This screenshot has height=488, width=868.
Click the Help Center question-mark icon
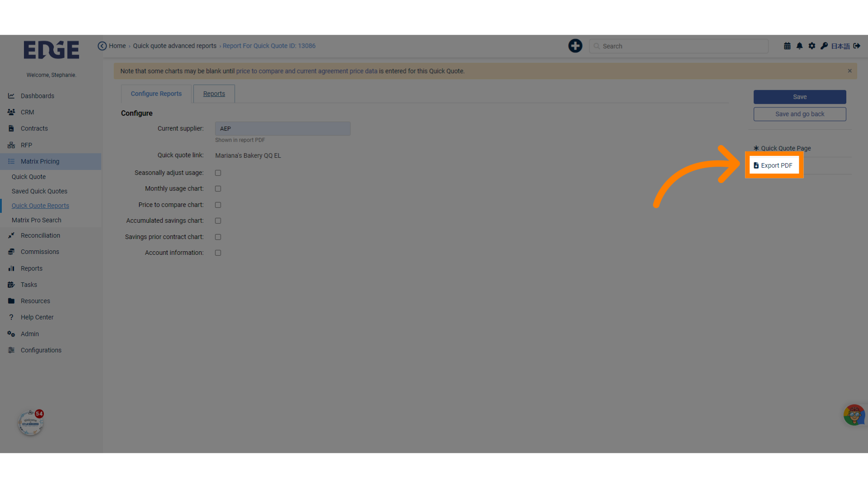click(11, 317)
